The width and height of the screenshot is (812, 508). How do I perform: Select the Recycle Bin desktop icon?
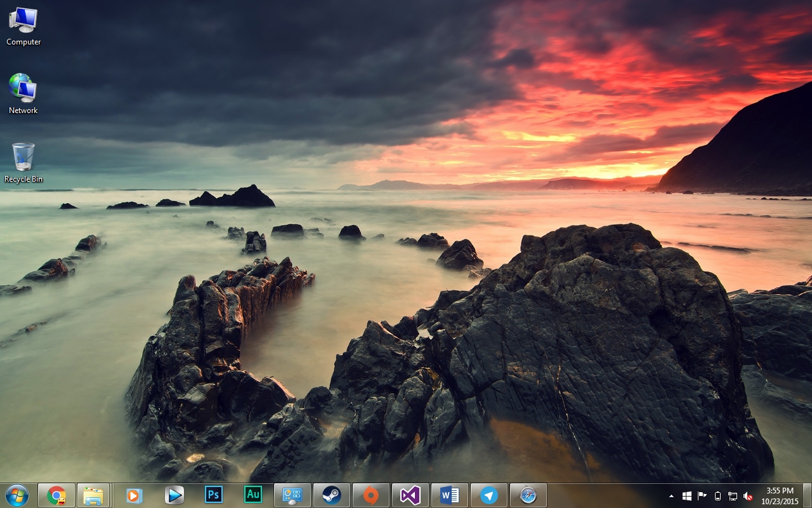pos(23,163)
